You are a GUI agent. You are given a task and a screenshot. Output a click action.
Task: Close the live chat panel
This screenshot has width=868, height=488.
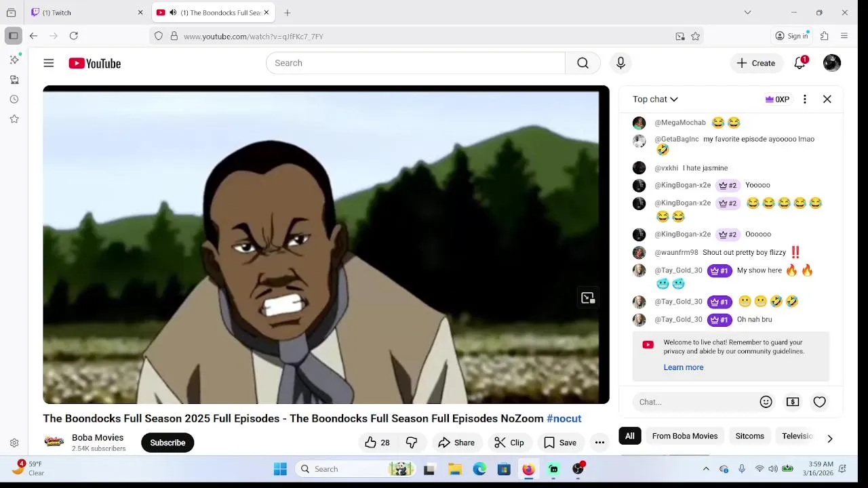click(827, 99)
